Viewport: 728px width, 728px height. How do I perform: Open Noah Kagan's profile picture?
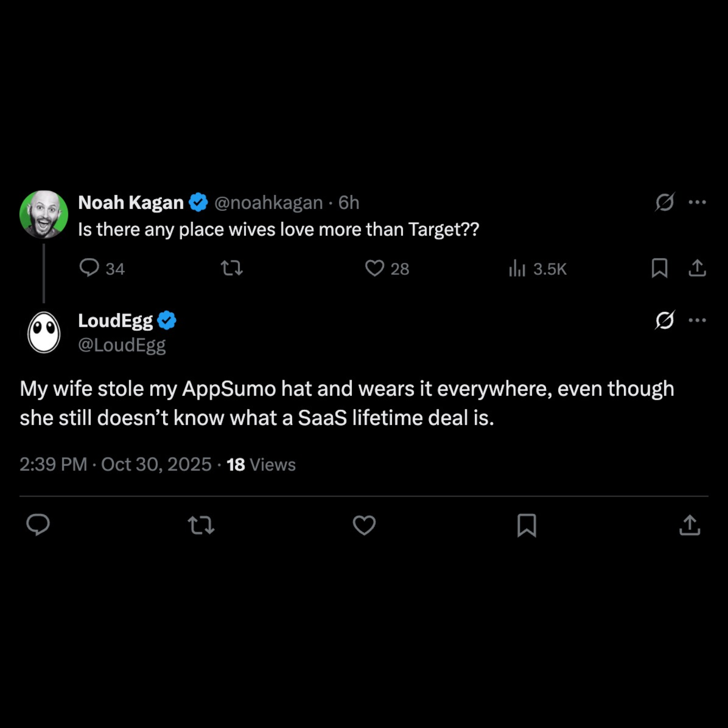click(x=44, y=214)
